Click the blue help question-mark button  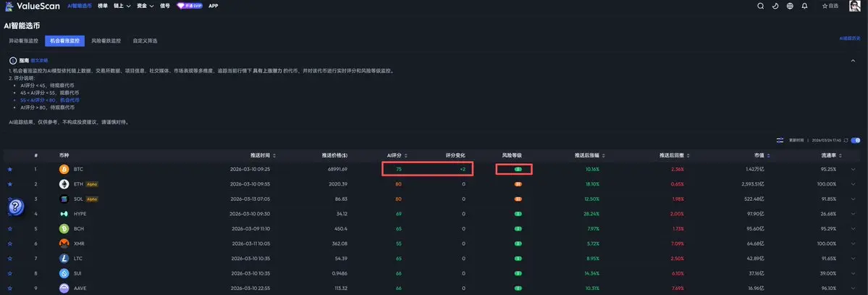[16, 207]
